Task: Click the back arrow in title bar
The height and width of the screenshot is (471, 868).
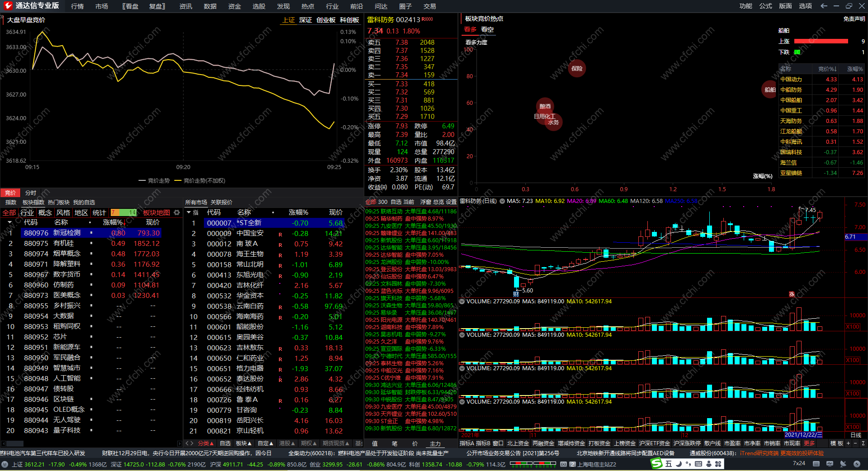Action: click(x=824, y=6)
